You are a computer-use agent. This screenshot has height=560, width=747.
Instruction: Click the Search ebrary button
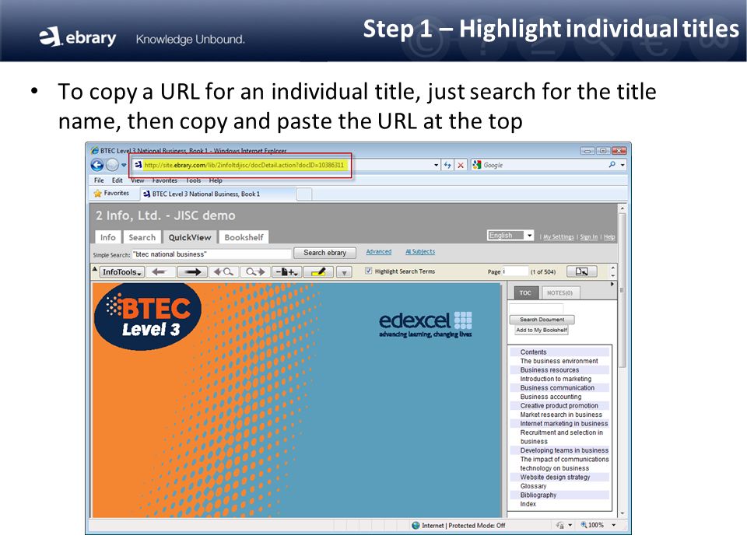325,253
